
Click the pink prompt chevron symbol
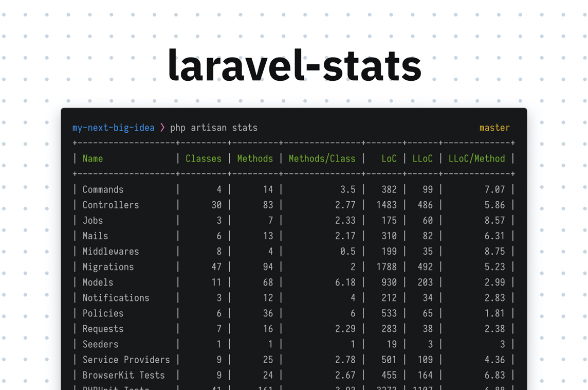pos(162,128)
